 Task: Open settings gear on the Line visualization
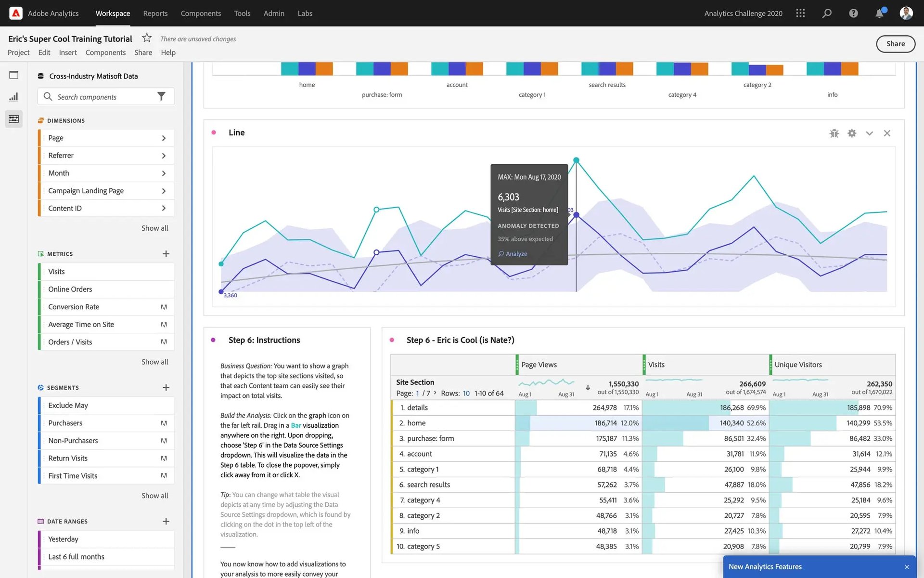pos(852,133)
